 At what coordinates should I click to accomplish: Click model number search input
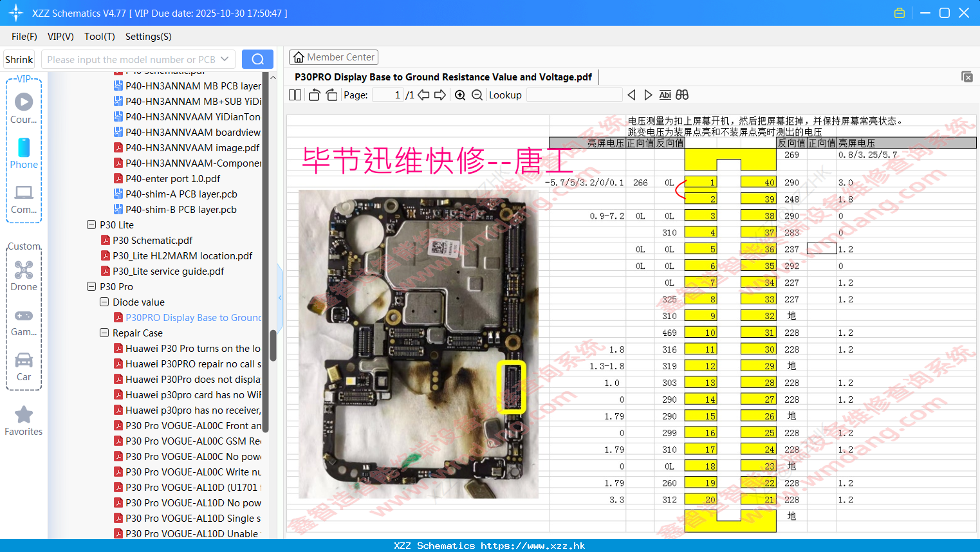pos(131,59)
